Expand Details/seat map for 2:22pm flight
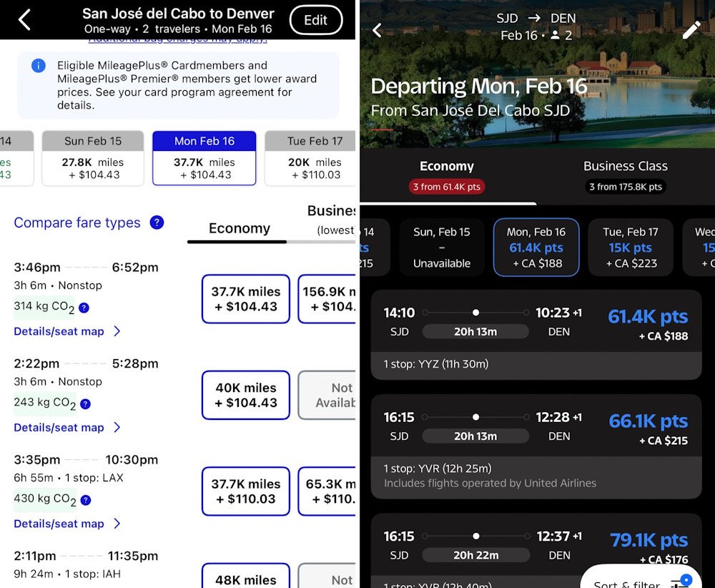 tap(67, 428)
